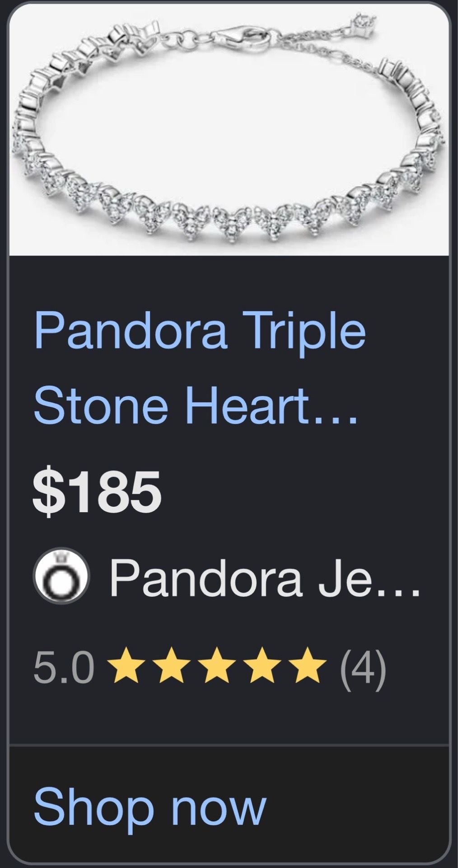458x868 pixels.
Task: Click the third gold rating star
Action: (x=217, y=665)
